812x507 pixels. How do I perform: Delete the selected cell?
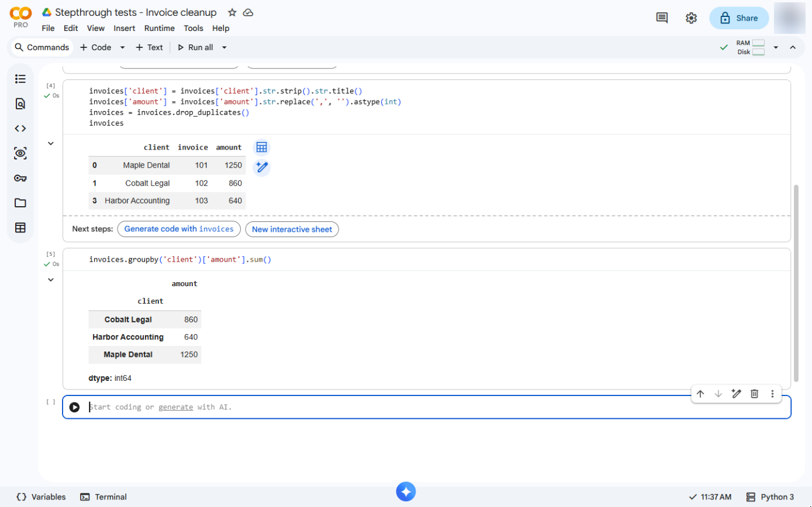tap(755, 394)
